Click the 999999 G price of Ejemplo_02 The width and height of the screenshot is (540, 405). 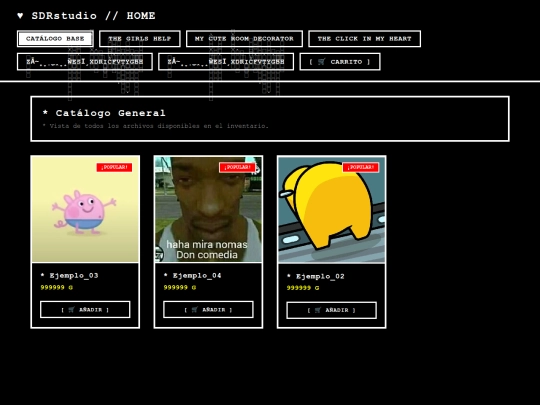pos(303,288)
